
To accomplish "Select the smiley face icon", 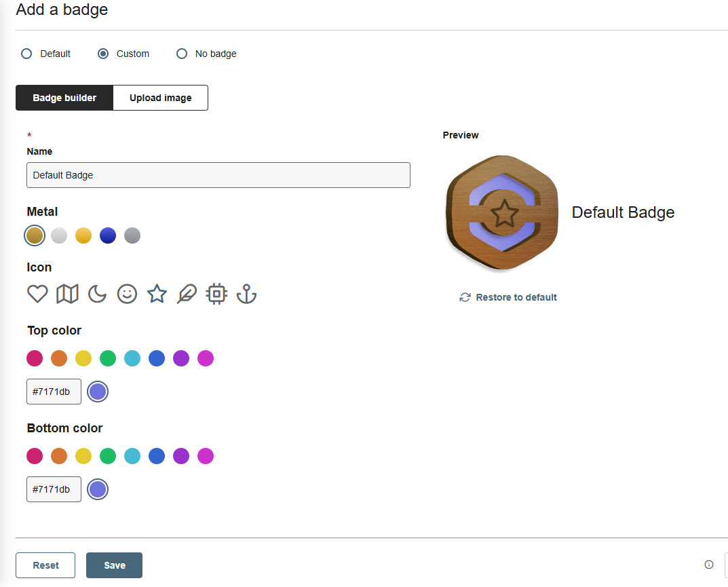I will click(127, 294).
